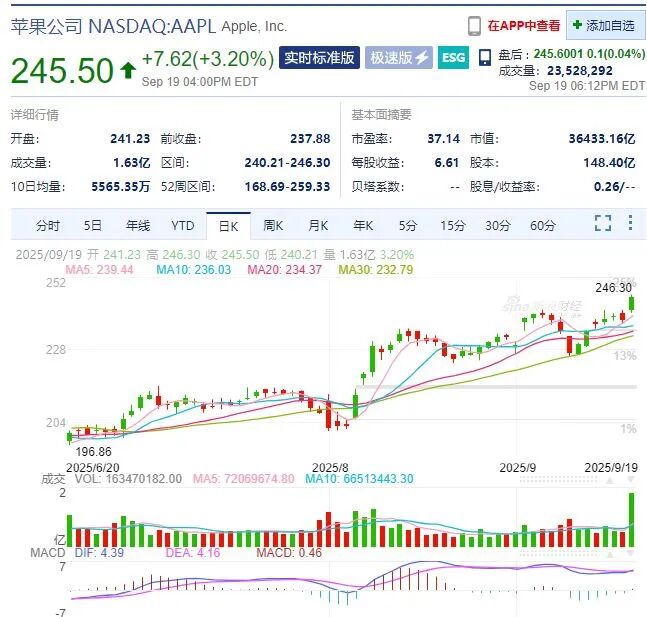Viewport: 647px width, 617px height.
Task: Select the 周K chart tab
Action: coord(273,226)
